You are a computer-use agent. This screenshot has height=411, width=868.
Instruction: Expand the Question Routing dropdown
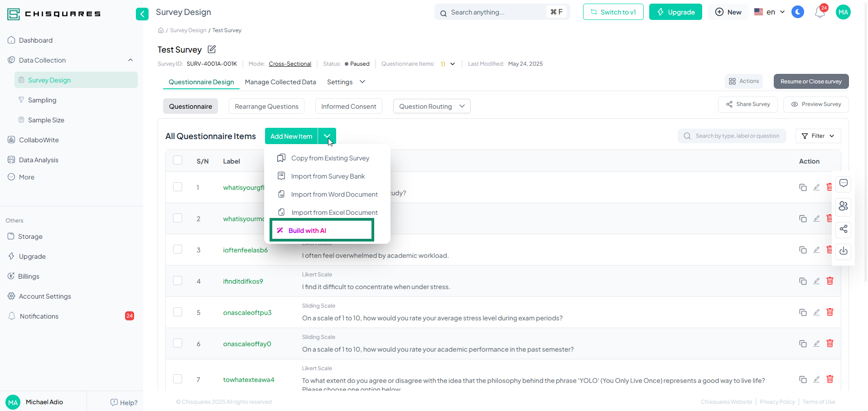431,106
